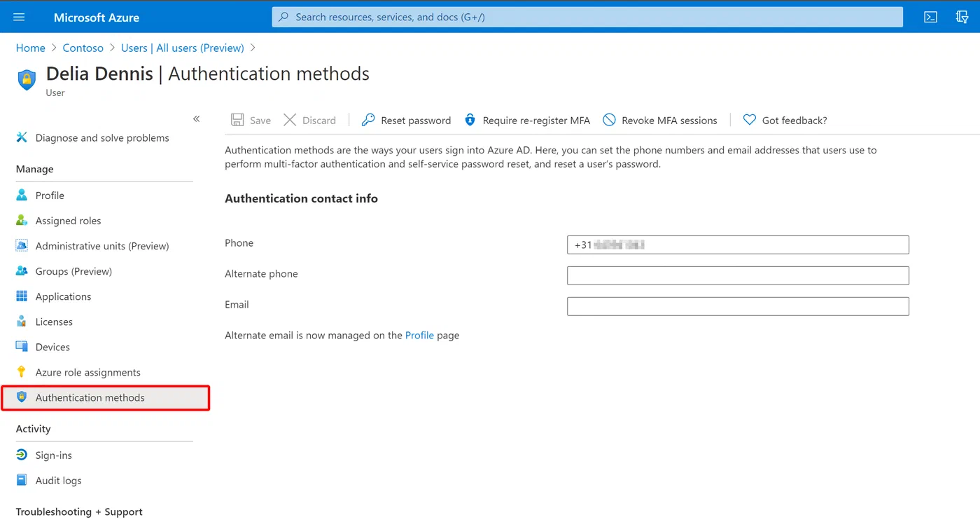Open the Azure portal hamburger menu
The image size is (980, 522).
[19, 17]
